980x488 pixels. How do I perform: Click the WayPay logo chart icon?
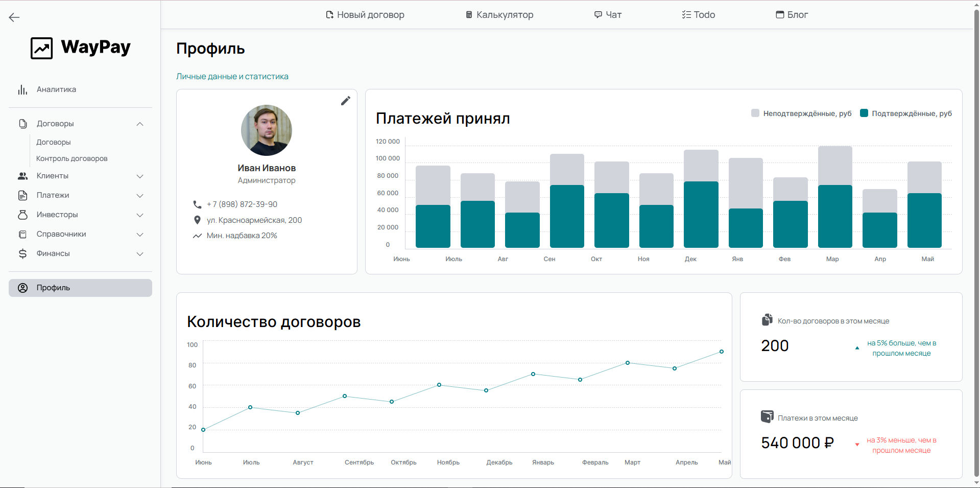click(x=41, y=48)
